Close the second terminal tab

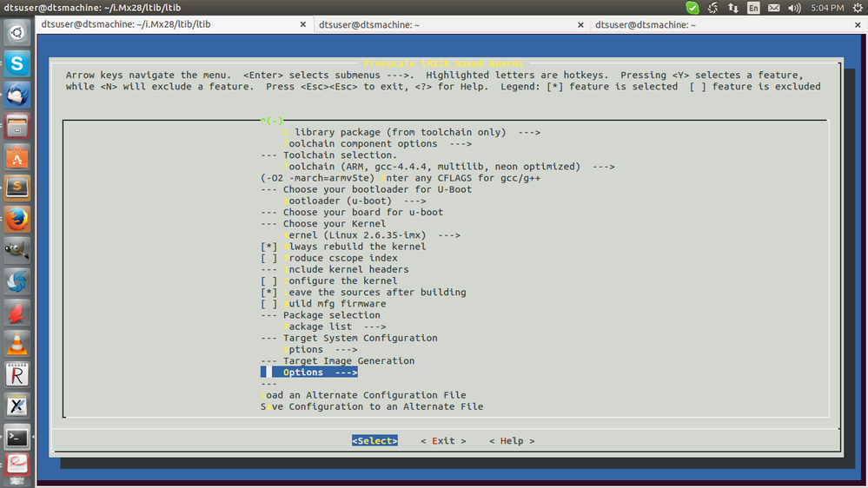(580, 25)
